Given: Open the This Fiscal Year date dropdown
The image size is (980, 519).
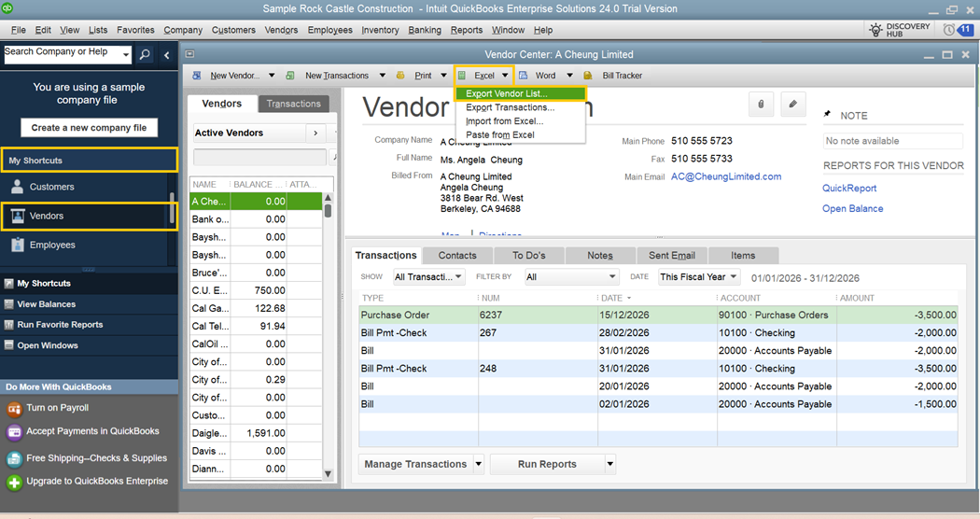Looking at the screenshot, I should (x=699, y=277).
